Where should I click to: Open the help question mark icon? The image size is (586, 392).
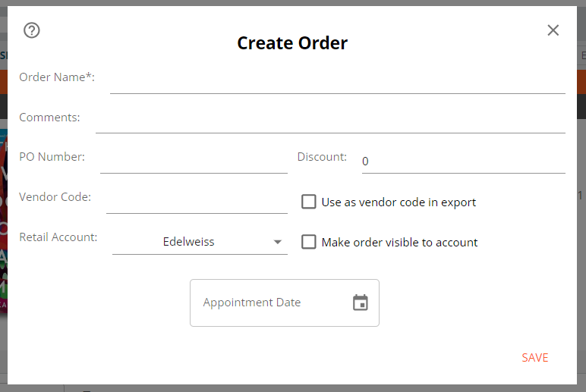pyautogui.click(x=32, y=30)
